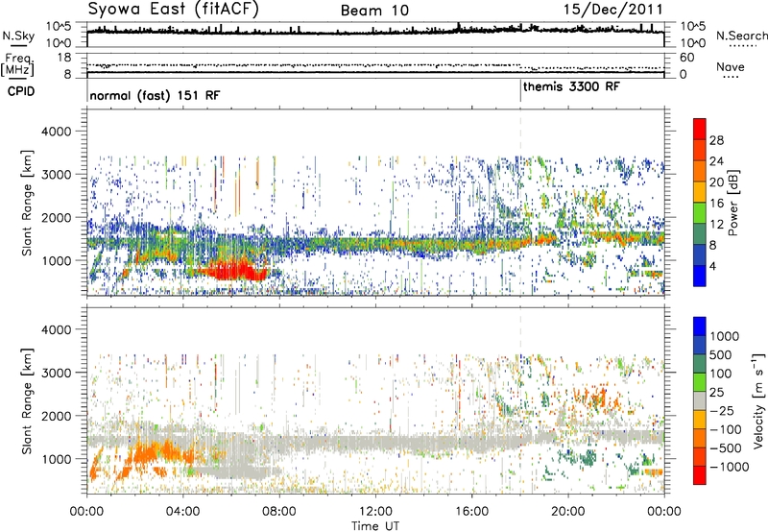Click the "18" frequency axis value
Viewport: 768px width, 532px height.
click(x=63, y=58)
